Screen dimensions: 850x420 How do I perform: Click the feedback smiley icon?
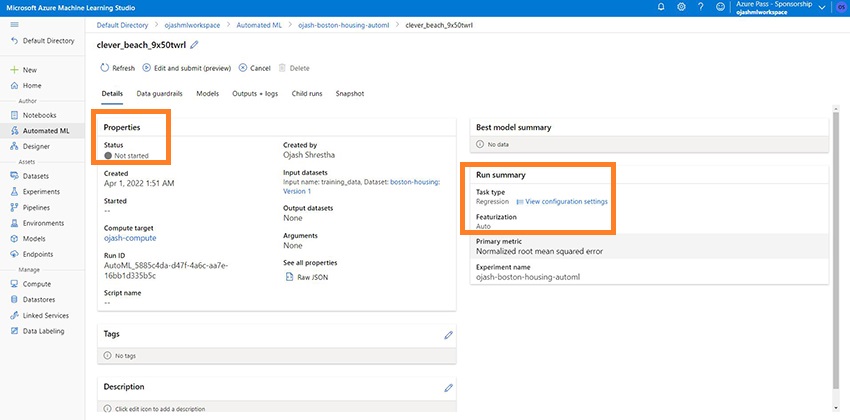721,7
